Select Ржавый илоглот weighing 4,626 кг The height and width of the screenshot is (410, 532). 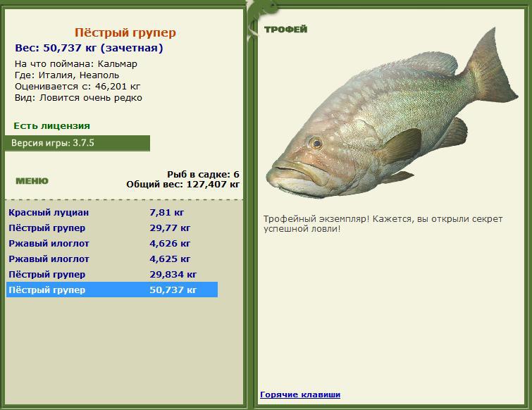(112, 244)
